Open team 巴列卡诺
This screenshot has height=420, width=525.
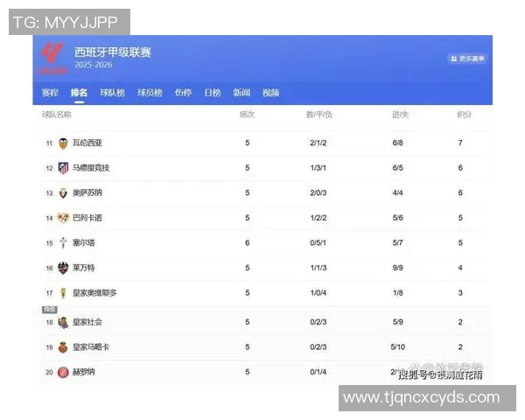[87, 218]
